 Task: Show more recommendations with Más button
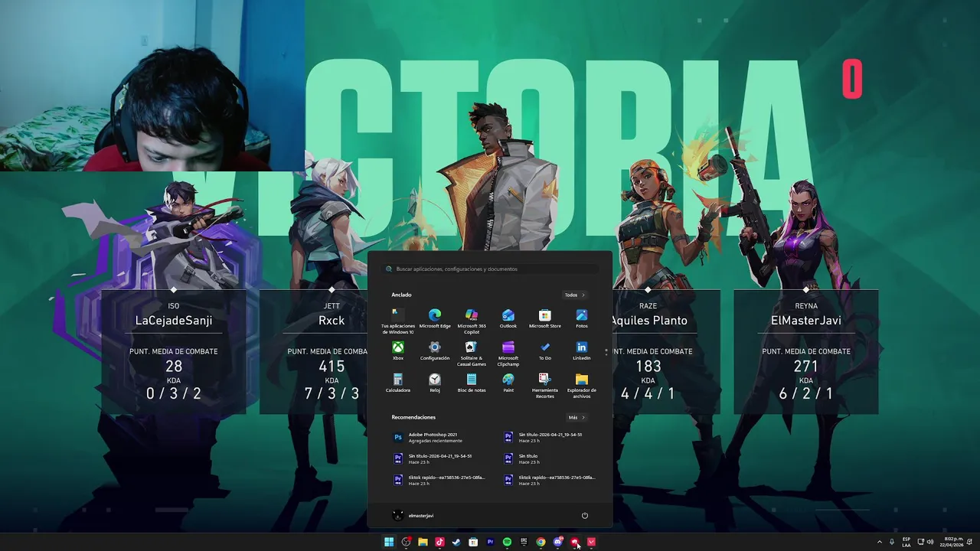pos(576,417)
